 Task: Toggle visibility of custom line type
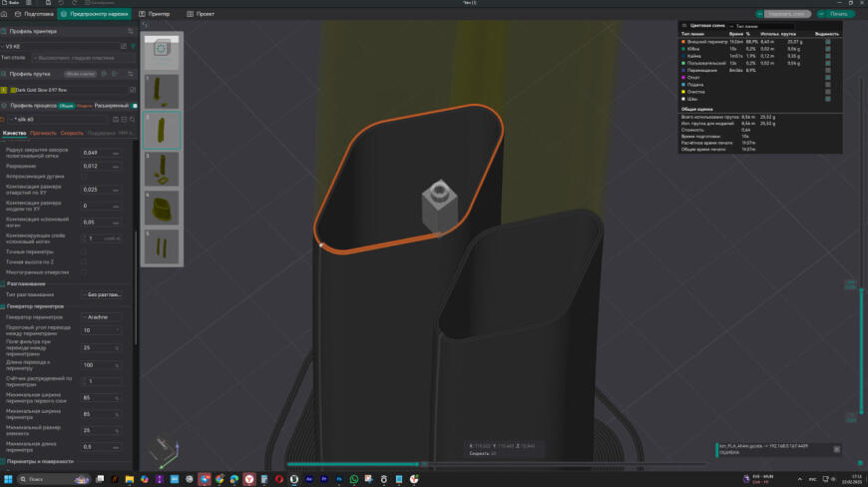[827, 63]
